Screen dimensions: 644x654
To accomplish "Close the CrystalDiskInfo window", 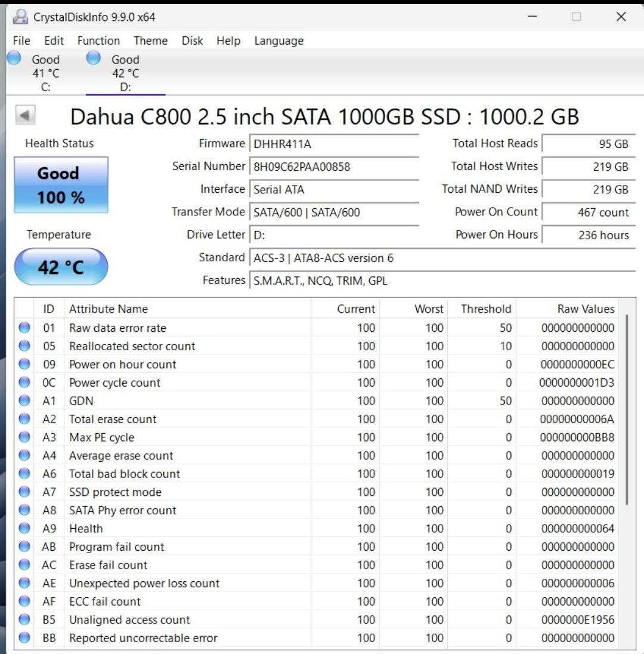I will (x=621, y=17).
